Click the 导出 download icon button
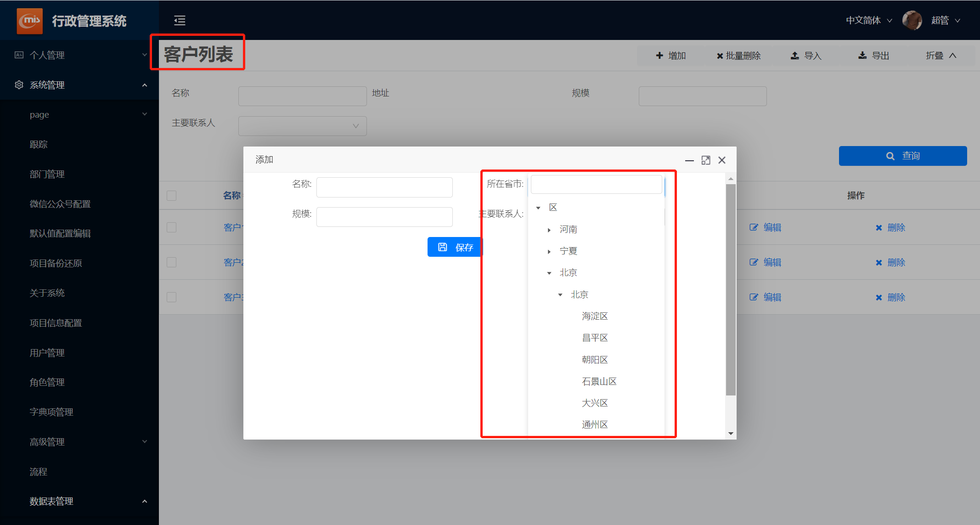This screenshot has height=525, width=980. click(874, 56)
